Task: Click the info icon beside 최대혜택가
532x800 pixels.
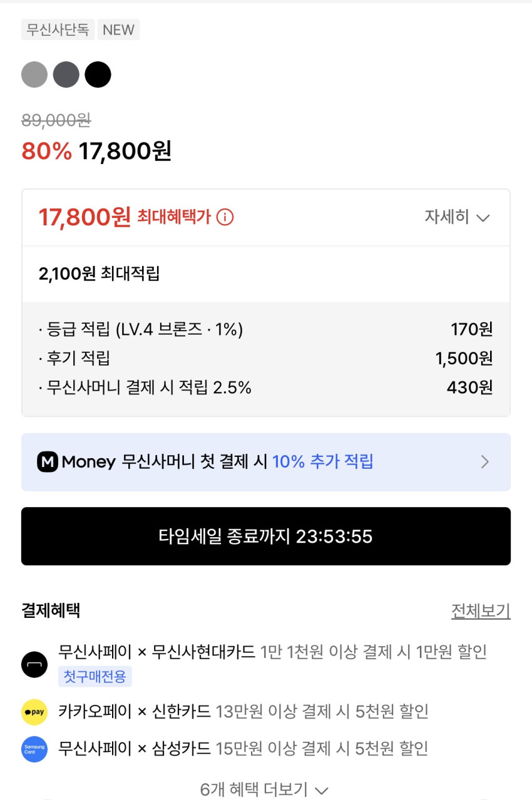Action: click(225, 217)
